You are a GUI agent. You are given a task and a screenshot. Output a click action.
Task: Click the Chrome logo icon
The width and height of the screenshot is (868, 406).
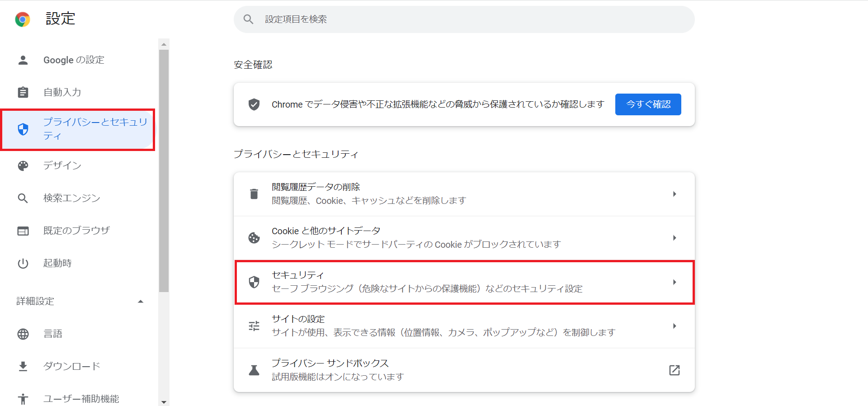[x=23, y=19]
